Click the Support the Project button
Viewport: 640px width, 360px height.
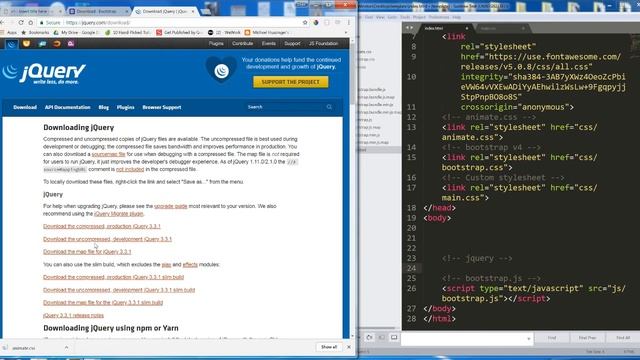(x=291, y=82)
